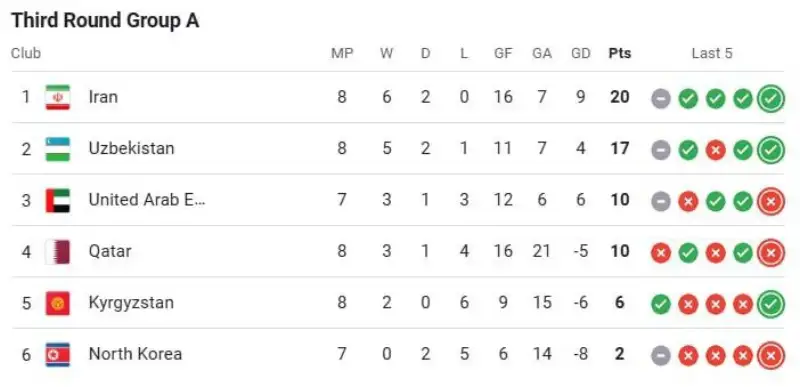Click the Club column header
Screen dimensions: 800x387
26,53
